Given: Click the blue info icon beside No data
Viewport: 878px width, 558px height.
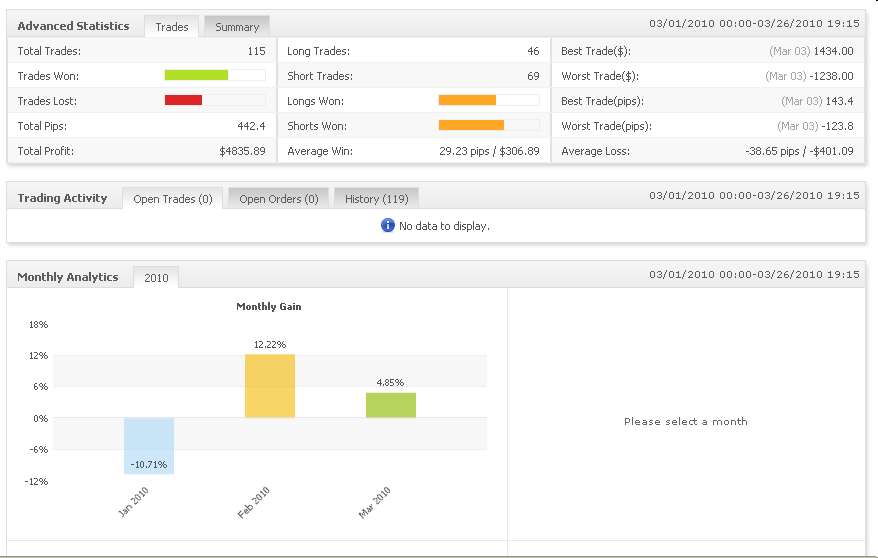Looking at the screenshot, I should 388,226.
